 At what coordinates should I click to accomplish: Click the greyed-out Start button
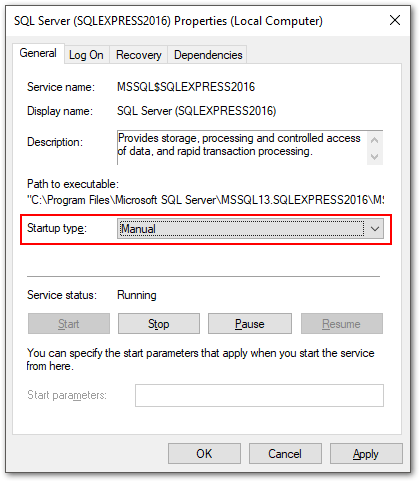69,324
